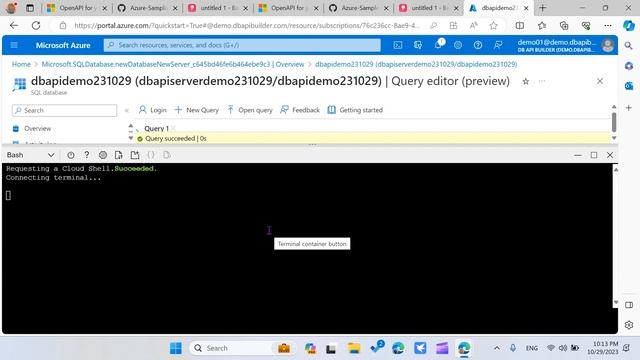Screen dimensions: 640x360
Task: Switch to the first OpenAPI browser tab
Action: click(77, 8)
